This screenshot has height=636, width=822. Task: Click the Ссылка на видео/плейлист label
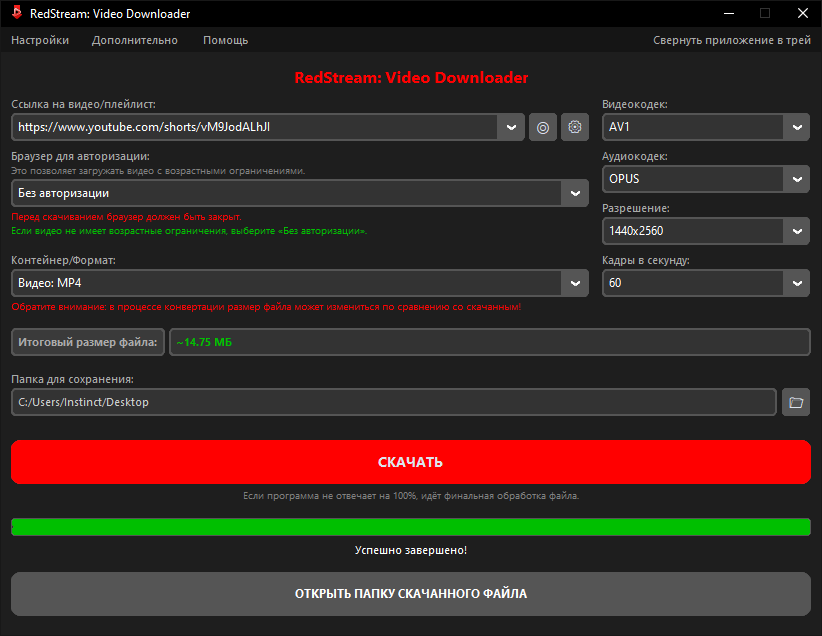pos(83,104)
